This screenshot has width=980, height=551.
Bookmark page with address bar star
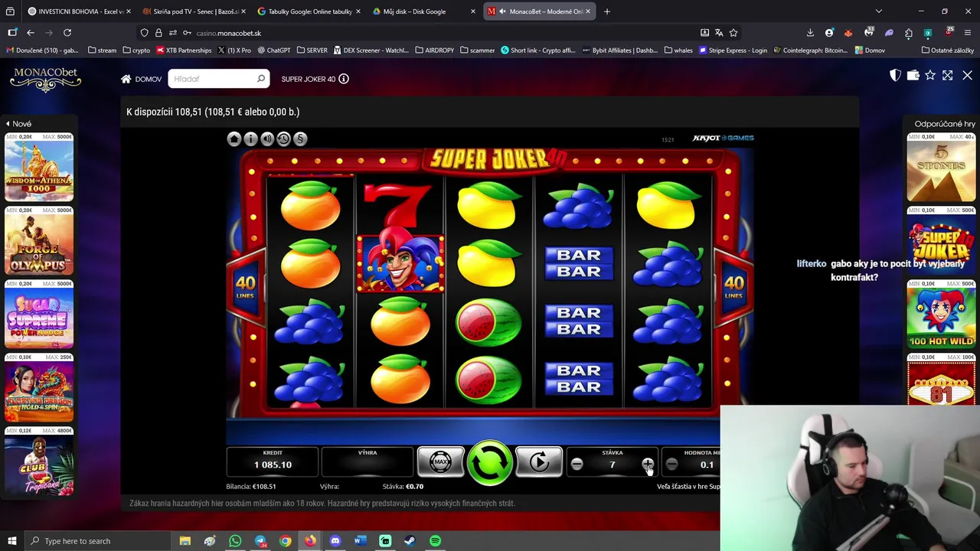733,33
